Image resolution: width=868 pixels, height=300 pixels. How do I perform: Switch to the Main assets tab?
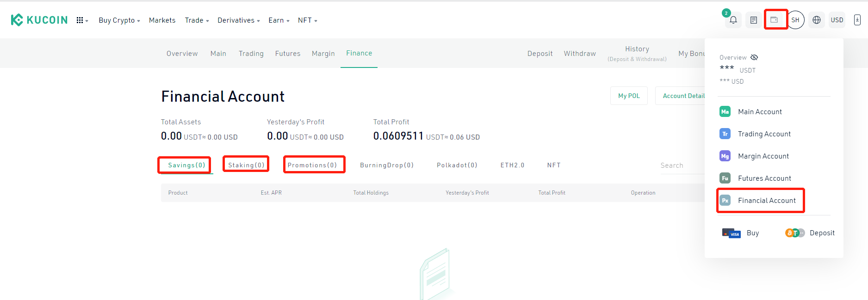(x=218, y=54)
